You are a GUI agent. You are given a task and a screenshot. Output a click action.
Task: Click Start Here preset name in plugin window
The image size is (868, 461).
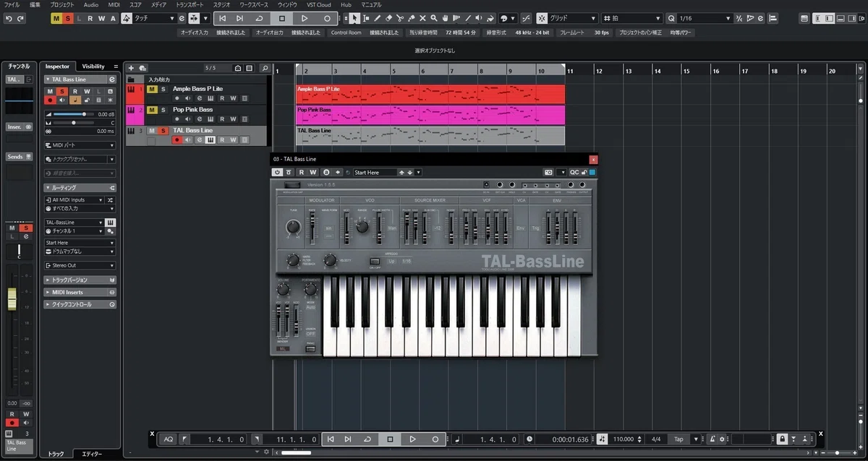[x=375, y=173]
